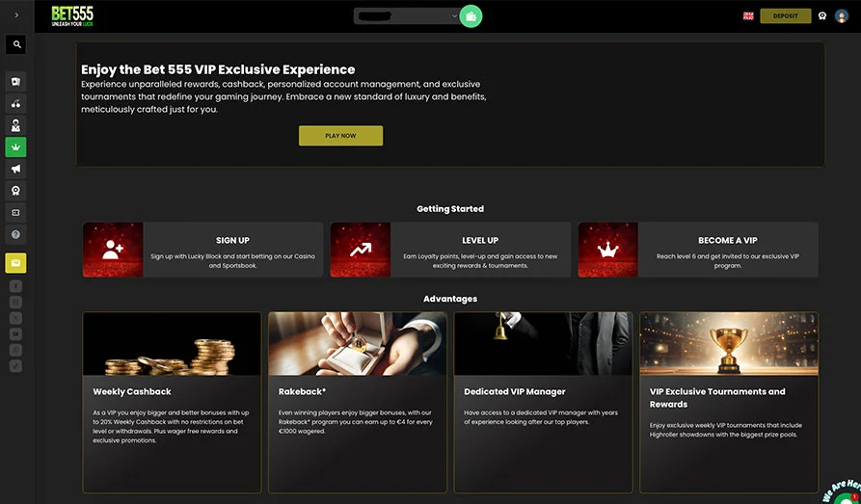Open the help question mark icon
The width and height of the screenshot is (861, 504).
pos(16,234)
